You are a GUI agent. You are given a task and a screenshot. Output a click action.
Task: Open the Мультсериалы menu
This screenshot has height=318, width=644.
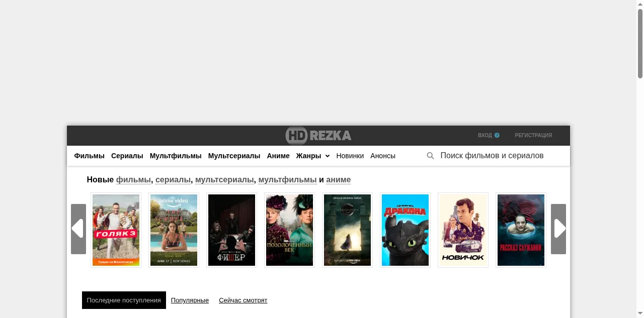click(x=234, y=156)
